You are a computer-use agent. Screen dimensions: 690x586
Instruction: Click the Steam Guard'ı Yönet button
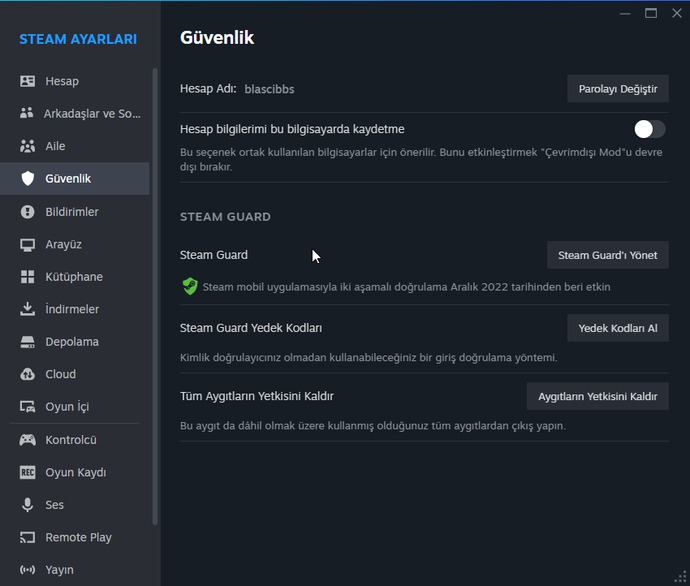click(x=608, y=255)
